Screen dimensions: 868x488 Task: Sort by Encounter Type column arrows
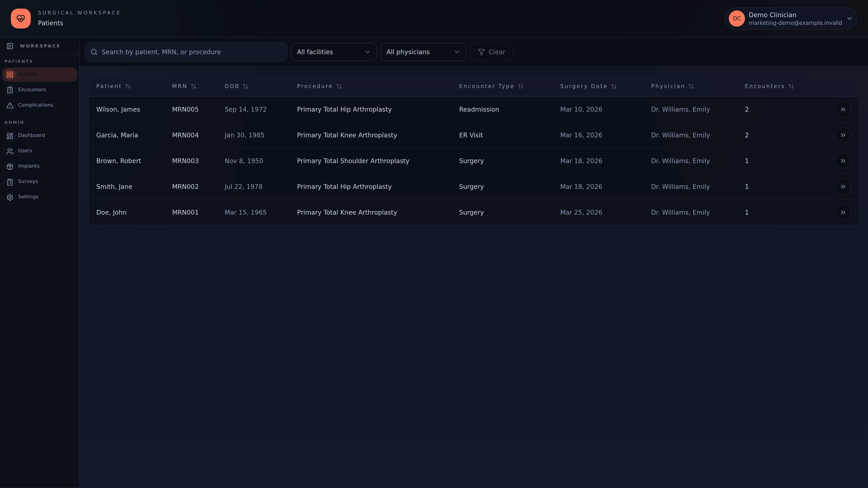521,87
